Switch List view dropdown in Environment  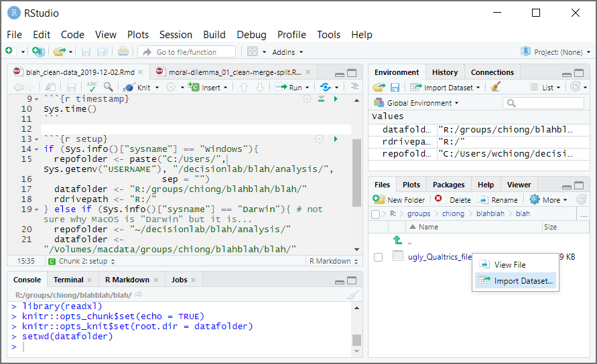(545, 88)
